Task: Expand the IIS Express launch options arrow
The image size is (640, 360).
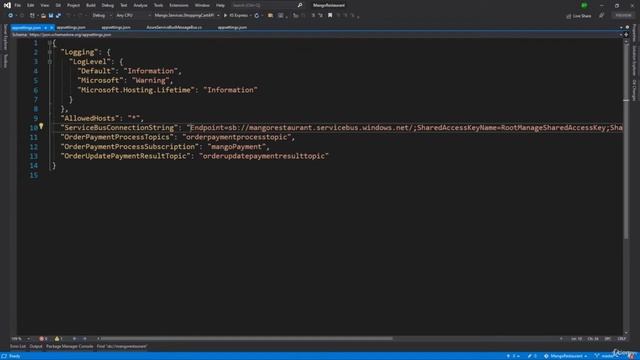Action: click(x=250, y=16)
